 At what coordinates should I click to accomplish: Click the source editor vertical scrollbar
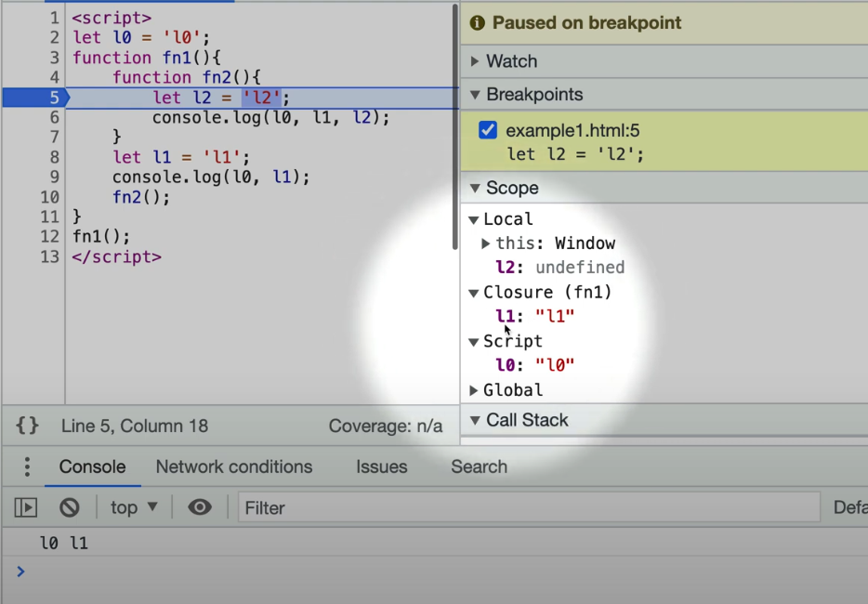[x=455, y=127]
